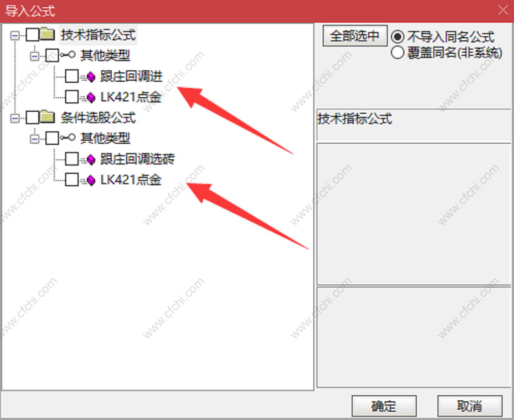514x420 pixels.
Task: Click the key icon of 其他类型 under 技术指标公式
Action: coord(68,54)
